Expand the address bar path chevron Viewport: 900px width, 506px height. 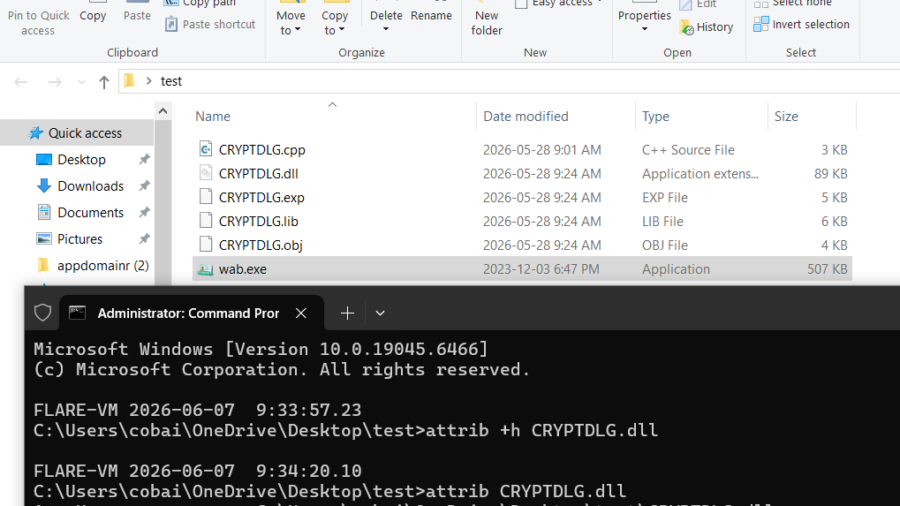click(149, 81)
